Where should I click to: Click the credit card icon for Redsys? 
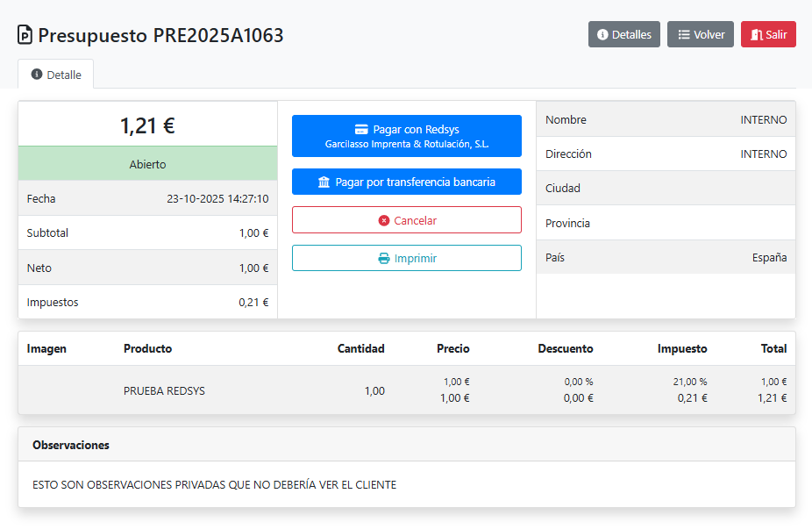coord(360,129)
